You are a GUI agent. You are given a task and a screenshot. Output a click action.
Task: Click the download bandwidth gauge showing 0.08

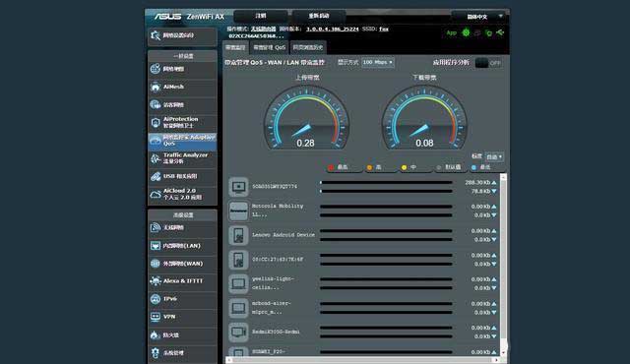[x=424, y=117]
